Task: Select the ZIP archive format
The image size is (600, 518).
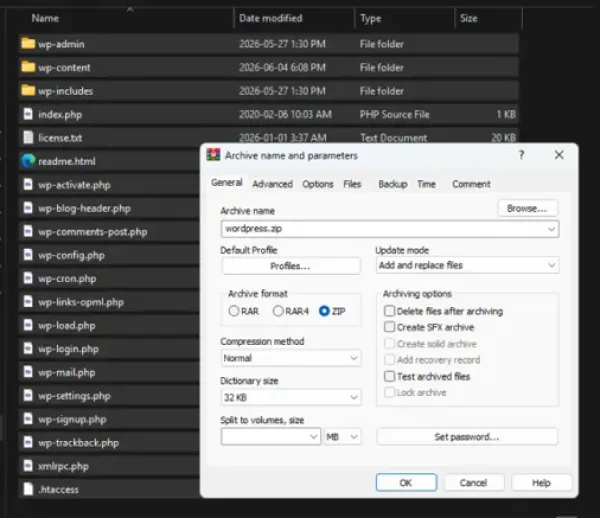Action: [x=324, y=311]
